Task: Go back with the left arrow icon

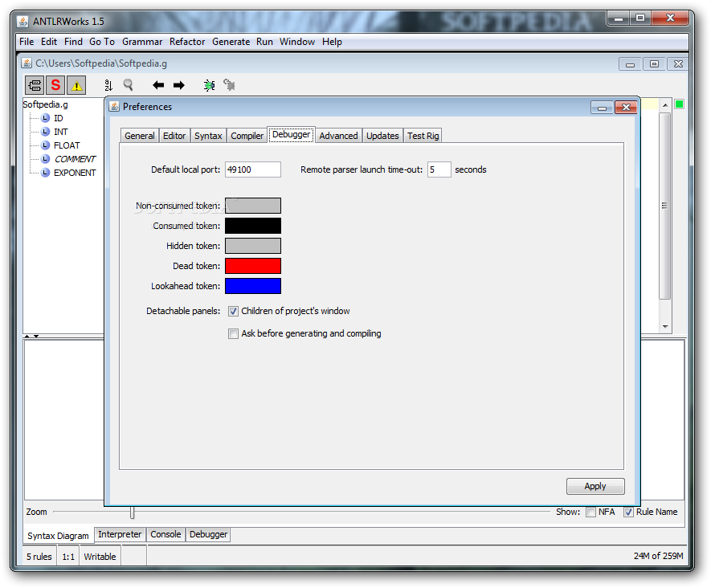Action: click(x=158, y=85)
